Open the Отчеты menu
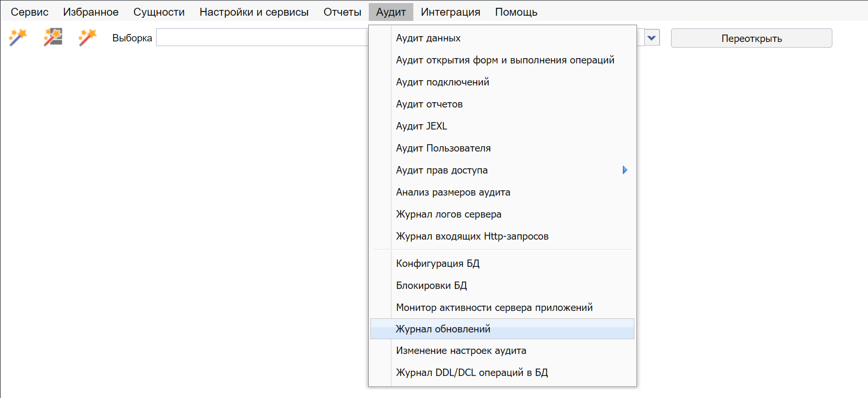 tap(342, 12)
